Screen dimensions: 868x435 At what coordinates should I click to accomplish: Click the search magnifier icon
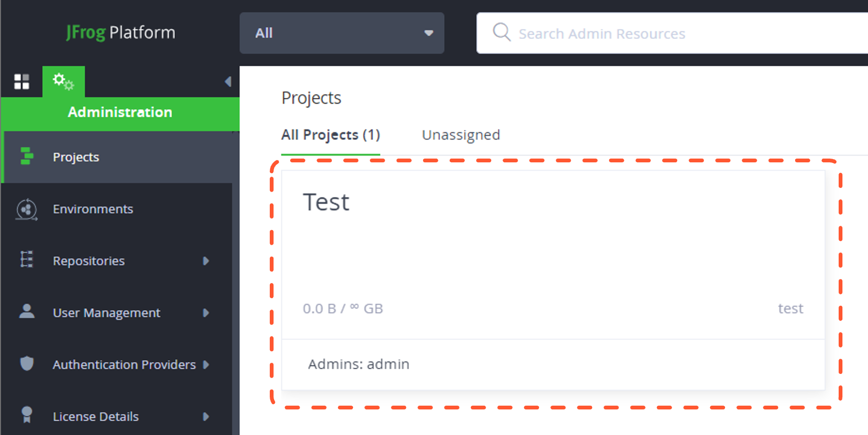[x=502, y=33]
